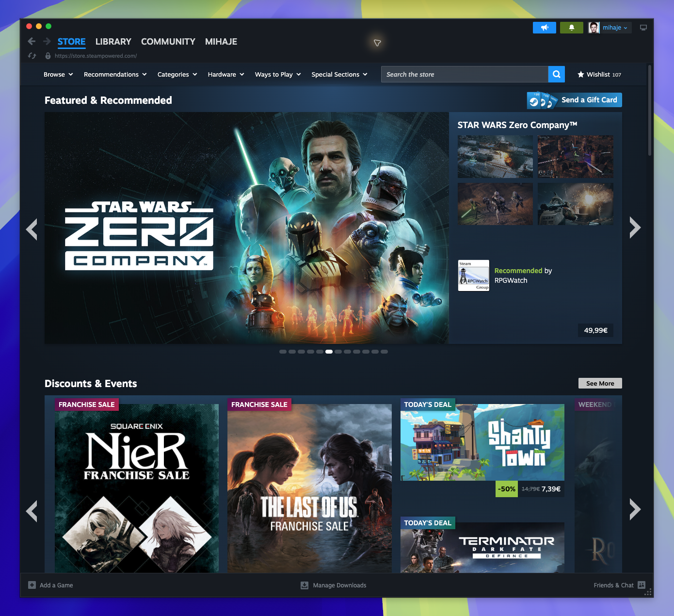
Task: Open the Friends & Chat icon
Action: coord(642,585)
